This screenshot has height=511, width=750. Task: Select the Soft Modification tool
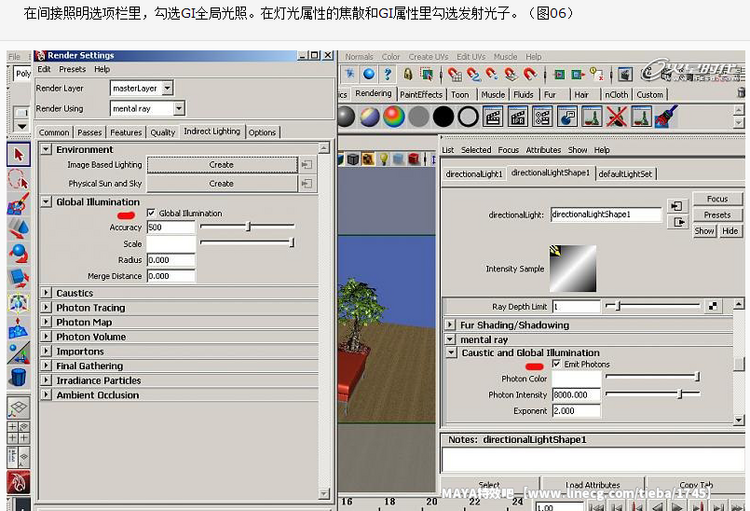tap(19, 328)
